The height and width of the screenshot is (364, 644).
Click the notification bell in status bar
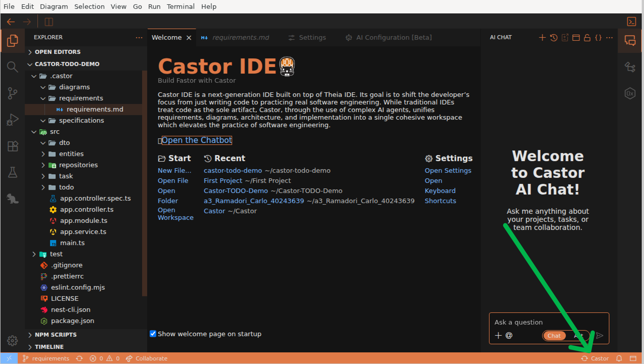(619, 358)
